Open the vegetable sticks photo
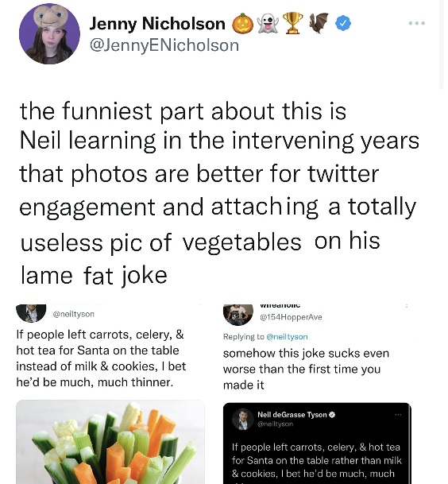Image resolution: width=448 pixels, height=484 pixels. click(110, 442)
